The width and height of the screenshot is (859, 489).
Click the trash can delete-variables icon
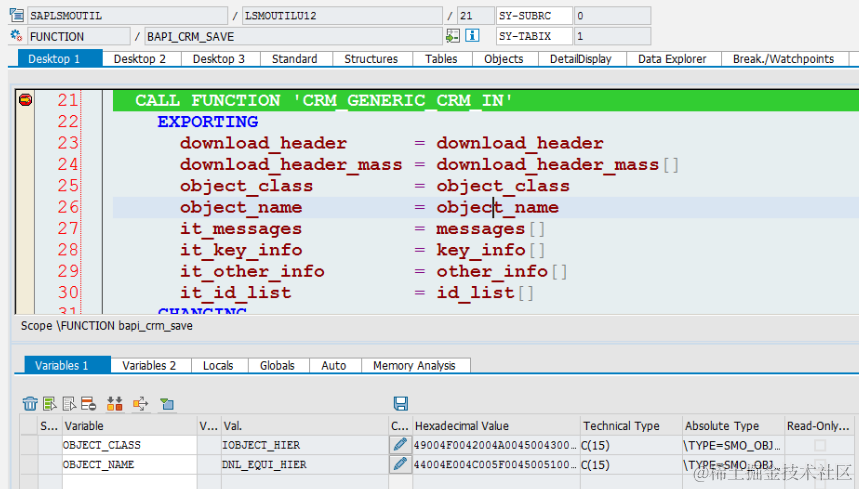(30, 404)
